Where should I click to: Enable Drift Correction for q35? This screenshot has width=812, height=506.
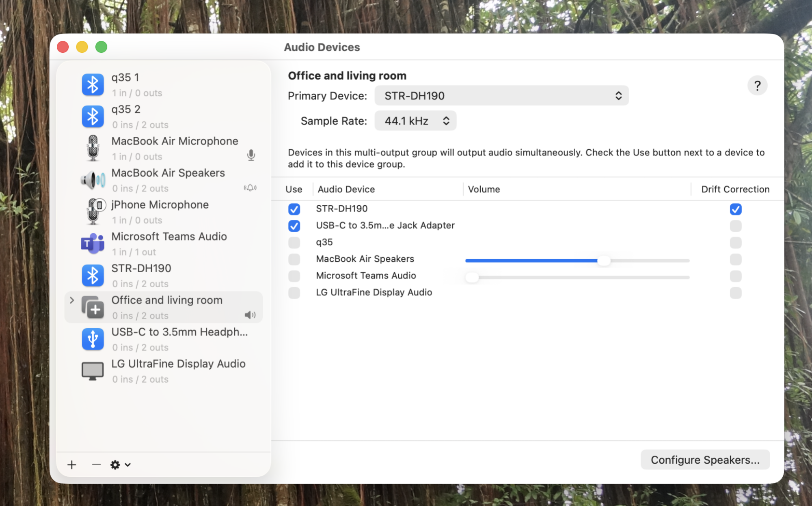(735, 243)
